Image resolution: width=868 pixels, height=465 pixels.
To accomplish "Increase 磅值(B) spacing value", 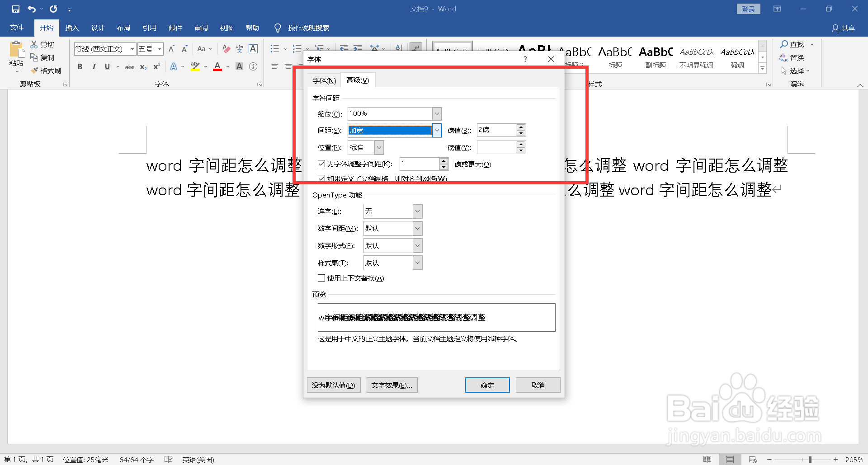I will pyautogui.click(x=521, y=127).
